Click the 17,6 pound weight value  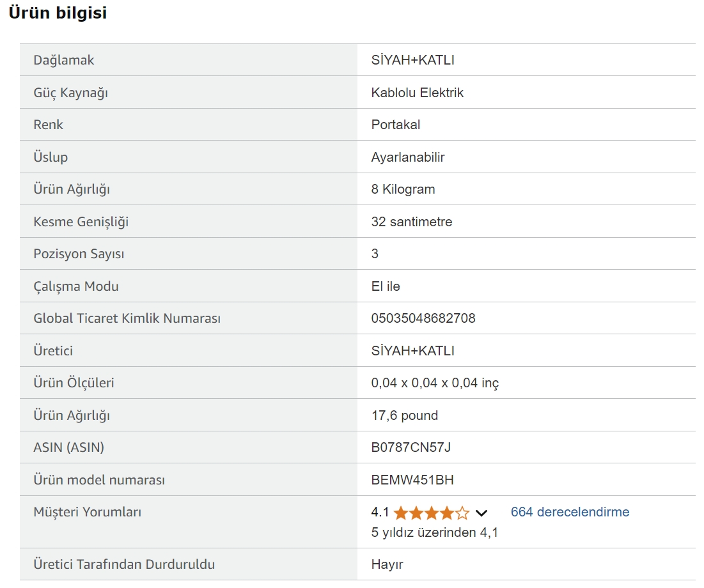pyautogui.click(x=404, y=415)
